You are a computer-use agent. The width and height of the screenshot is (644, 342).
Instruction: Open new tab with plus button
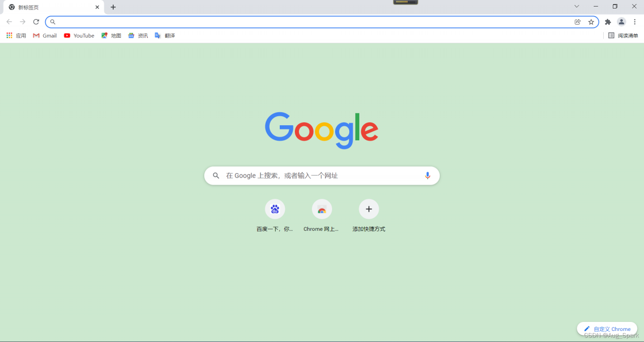pos(113,7)
